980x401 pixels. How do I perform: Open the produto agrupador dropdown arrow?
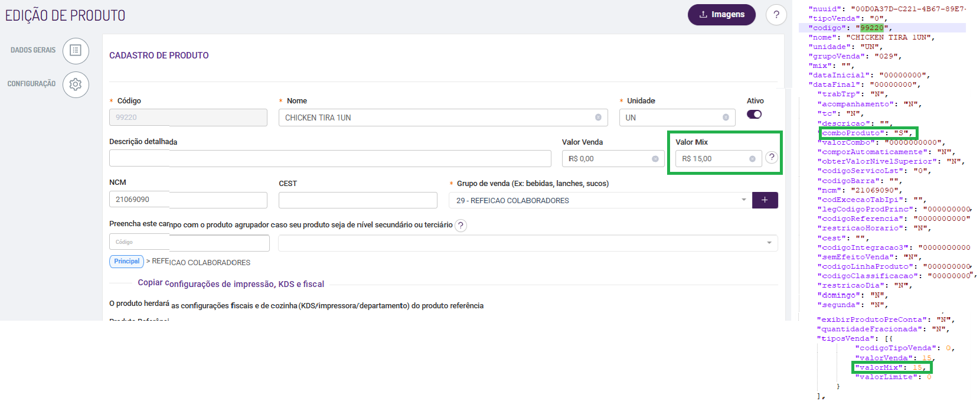[x=769, y=243]
